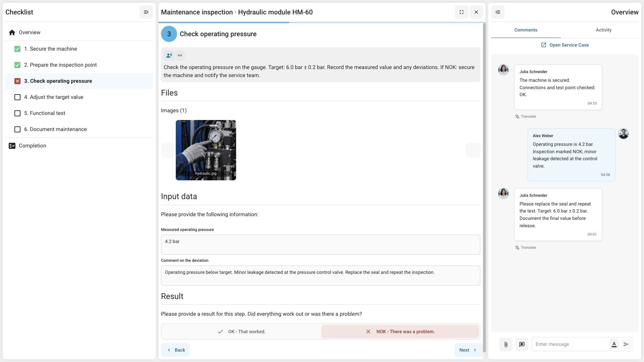Show previous image with the left carousel arrow

(168, 150)
